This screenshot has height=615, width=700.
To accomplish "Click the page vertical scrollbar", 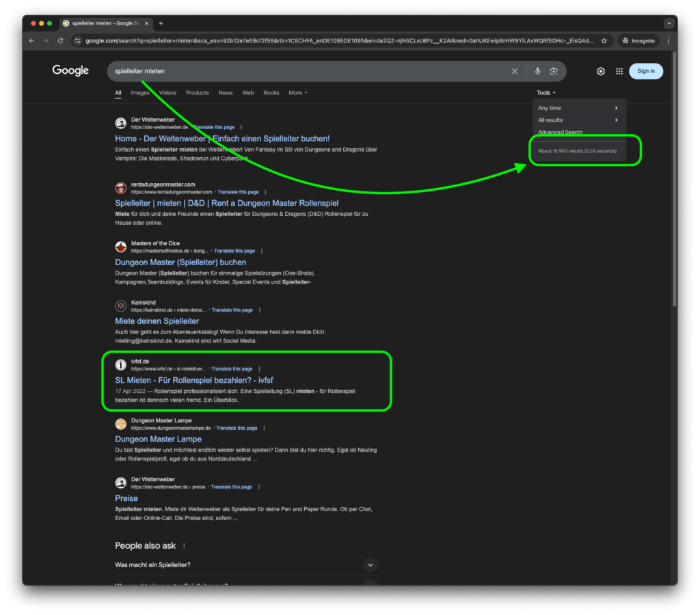I will (675, 178).
